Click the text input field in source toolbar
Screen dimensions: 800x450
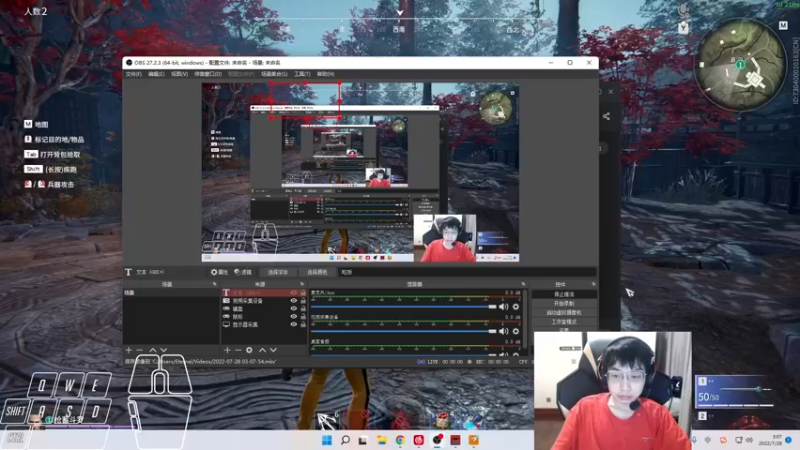tap(467, 272)
